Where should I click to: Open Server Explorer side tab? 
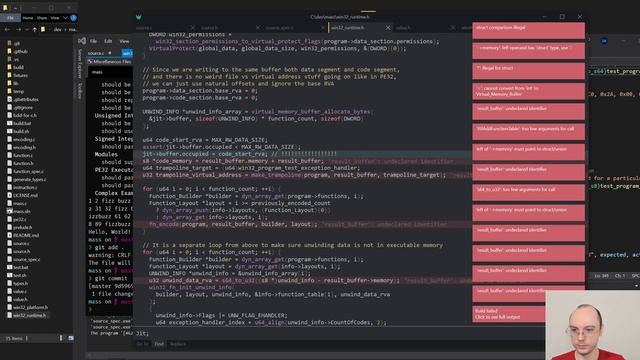click(x=80, y=64)
